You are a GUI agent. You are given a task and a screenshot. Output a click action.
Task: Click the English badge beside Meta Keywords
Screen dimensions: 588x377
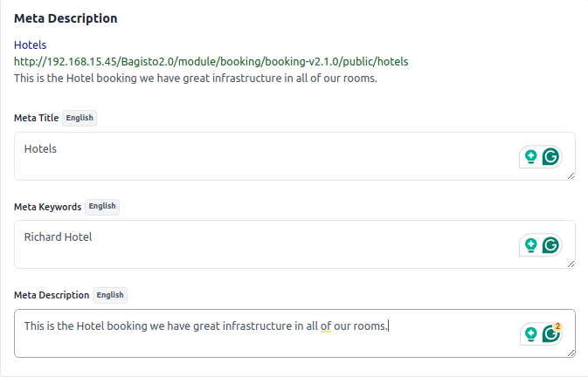tap(102, 207)
